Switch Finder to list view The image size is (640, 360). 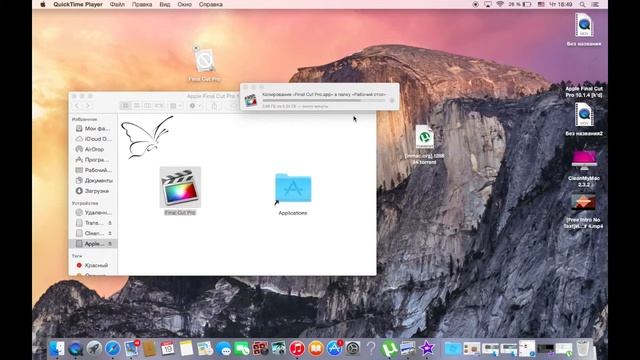(x=137, y=106)
